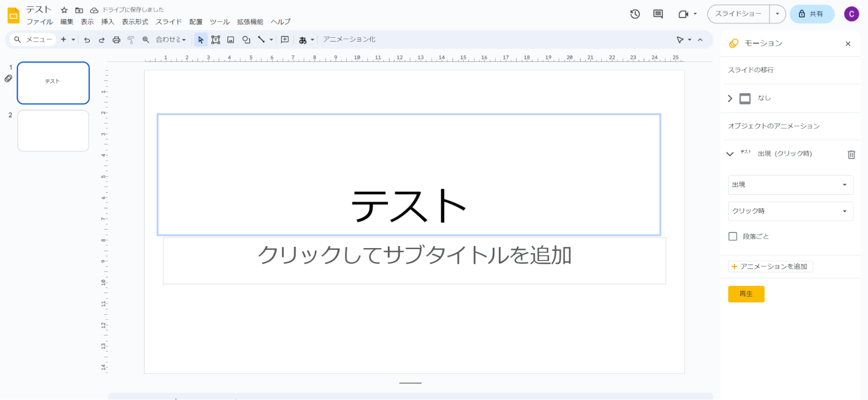This screenshot has height=400, width=868.
Task: Click the 再生 button
Action: (746, 294)
